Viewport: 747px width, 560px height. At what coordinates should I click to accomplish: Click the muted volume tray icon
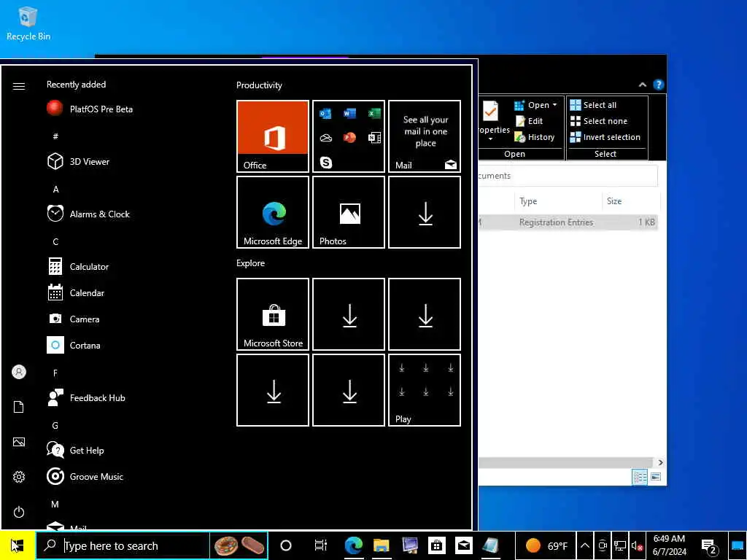point(637,545)
